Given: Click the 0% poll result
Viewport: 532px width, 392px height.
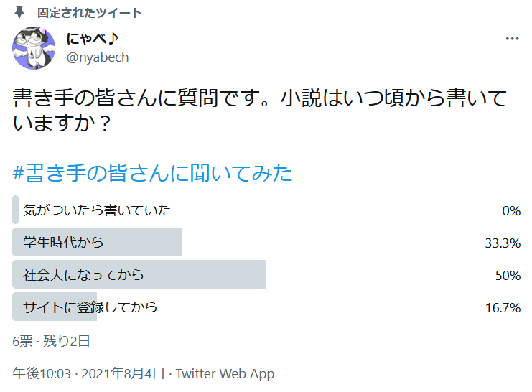Looking at the screenshot, I should 510,211.
